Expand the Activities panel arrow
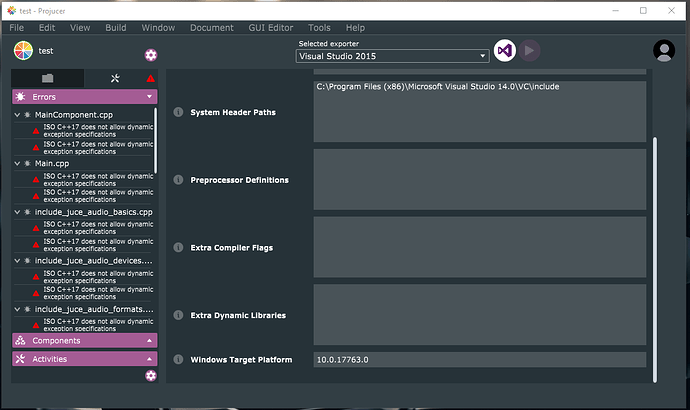 [x=150, y=359]
